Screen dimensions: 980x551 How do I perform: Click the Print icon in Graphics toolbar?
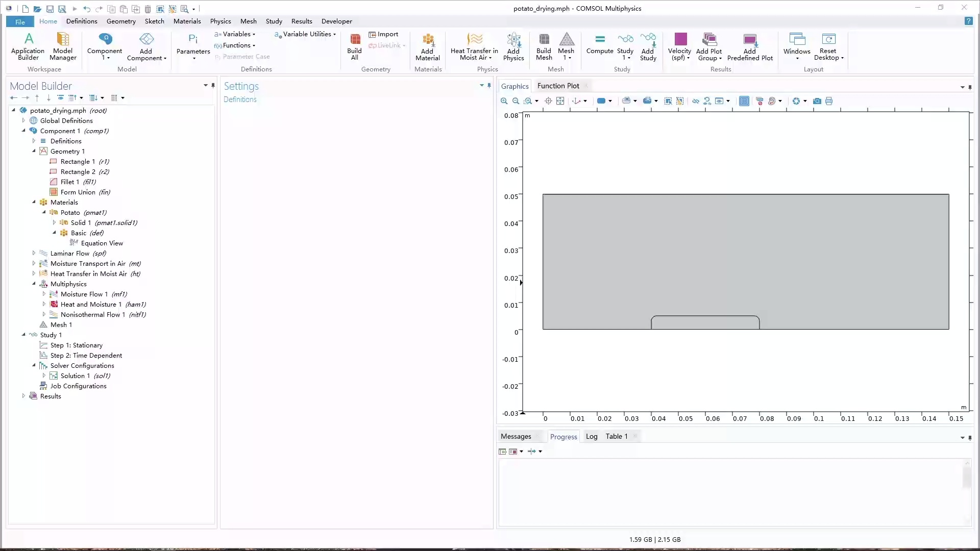(829, 101)
